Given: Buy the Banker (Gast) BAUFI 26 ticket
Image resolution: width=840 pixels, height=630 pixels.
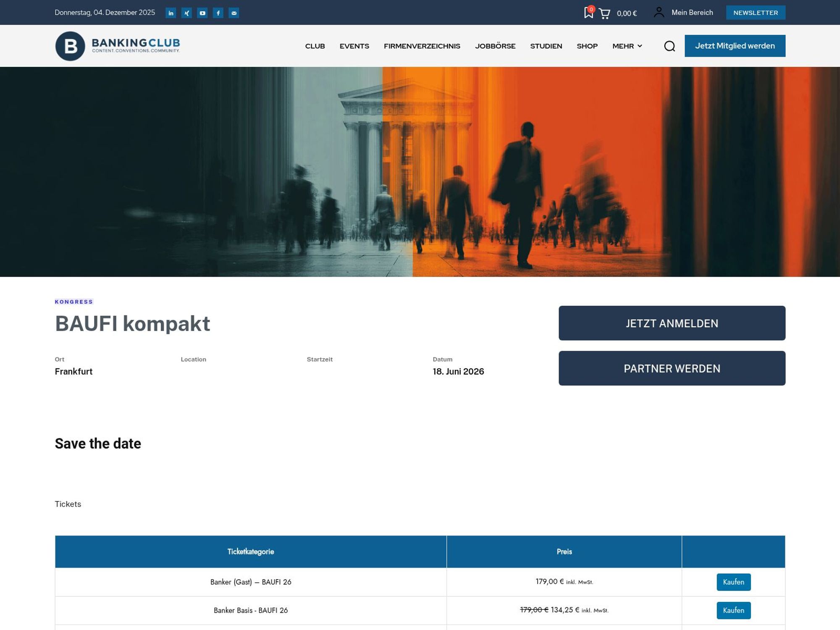Looking at the screenshot, I should pos(733,582).
